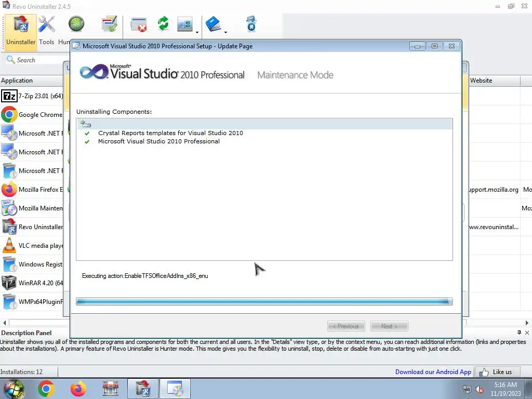Viewport: 532px width, 399px height.
Task: Minimize the Visual Studio Setup window
Action: coord(417,46)
